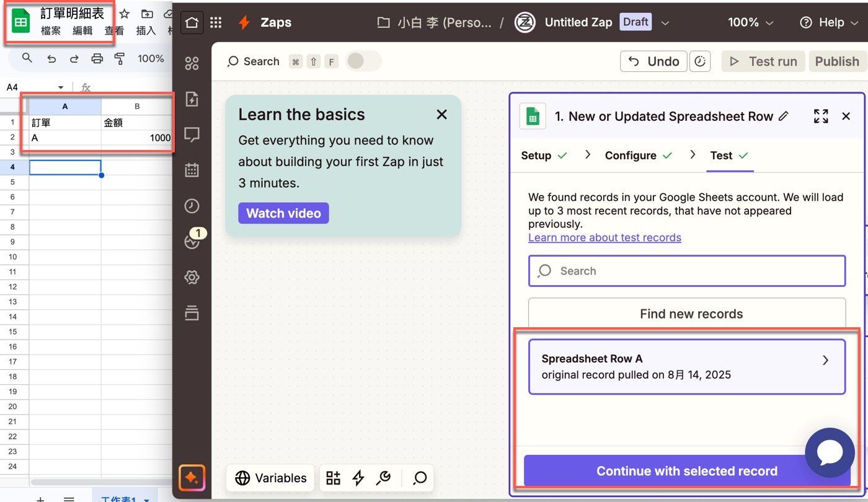Click the Sheets undo arrow

click(51, 59)
